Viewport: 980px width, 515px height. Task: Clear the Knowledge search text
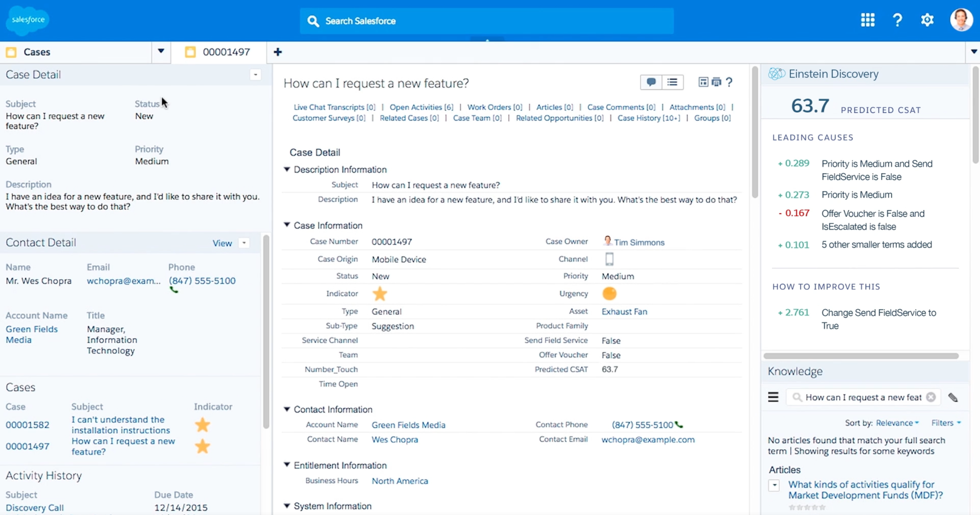[x=931, y=397]
